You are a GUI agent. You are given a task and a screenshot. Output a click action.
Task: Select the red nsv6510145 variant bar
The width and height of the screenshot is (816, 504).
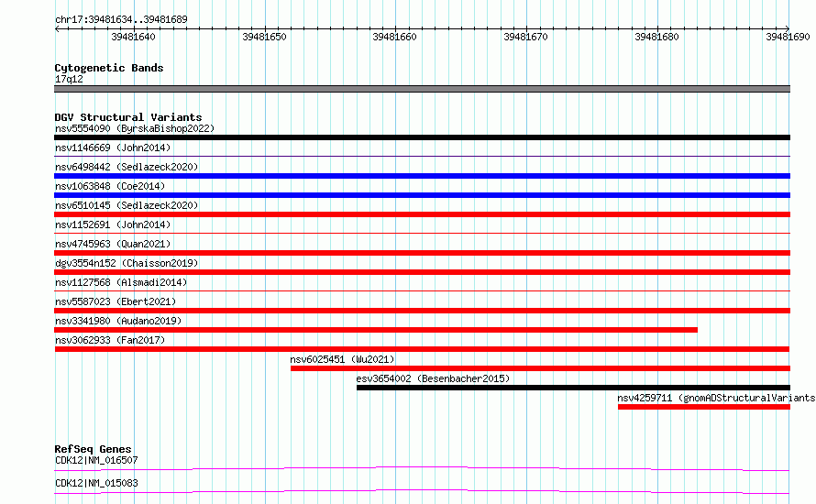pos(422,214)
